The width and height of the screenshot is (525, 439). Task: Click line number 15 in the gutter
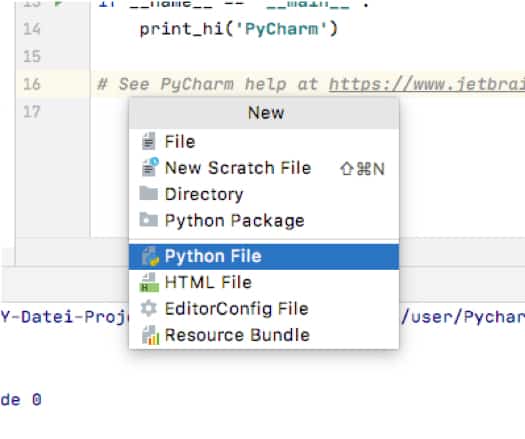(x=32, y=56)
